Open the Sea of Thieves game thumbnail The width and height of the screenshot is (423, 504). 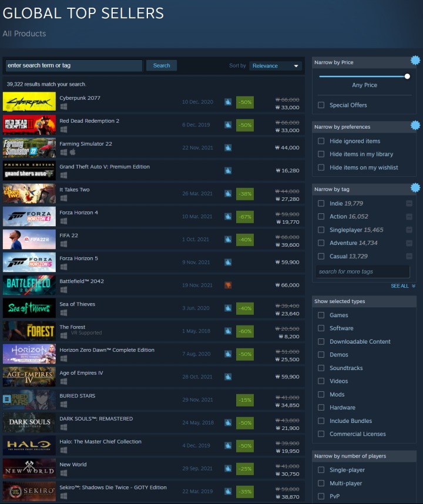pyautogui.click(x=29, y=308)
